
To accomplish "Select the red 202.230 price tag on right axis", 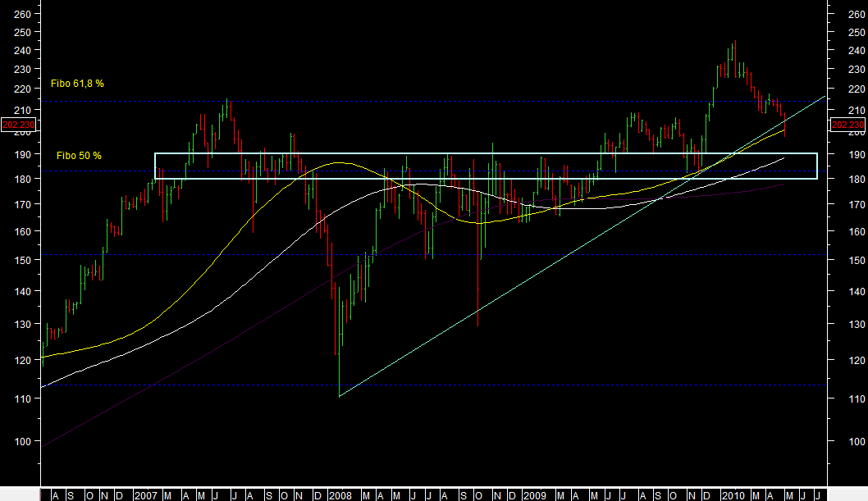I will click(x=847, y=125).
